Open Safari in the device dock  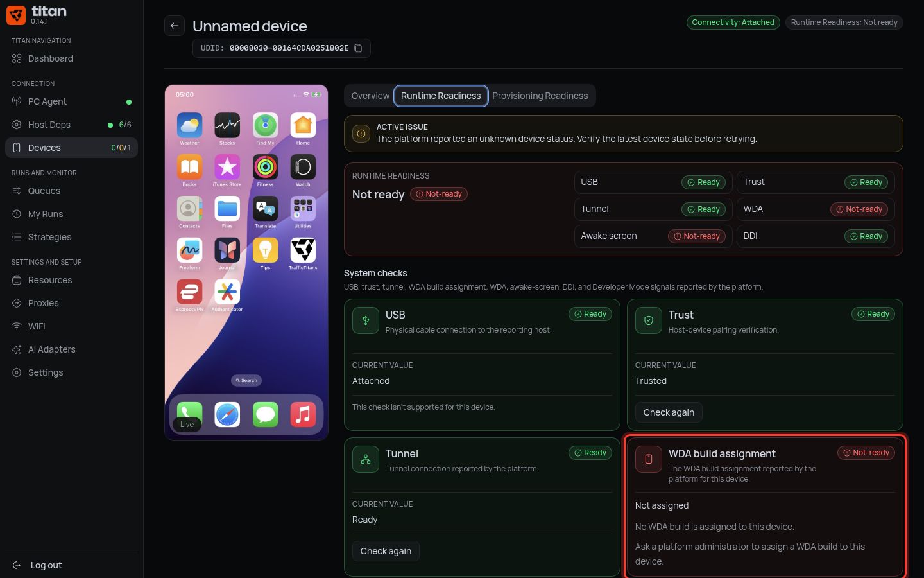[227, 414]
